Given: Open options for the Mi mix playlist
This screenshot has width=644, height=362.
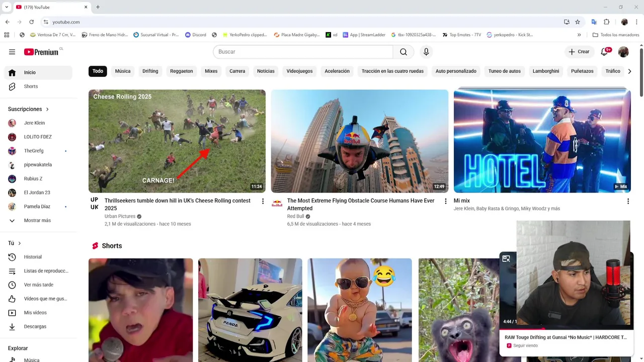Looking at the screenshot, I should pos(628,201).
